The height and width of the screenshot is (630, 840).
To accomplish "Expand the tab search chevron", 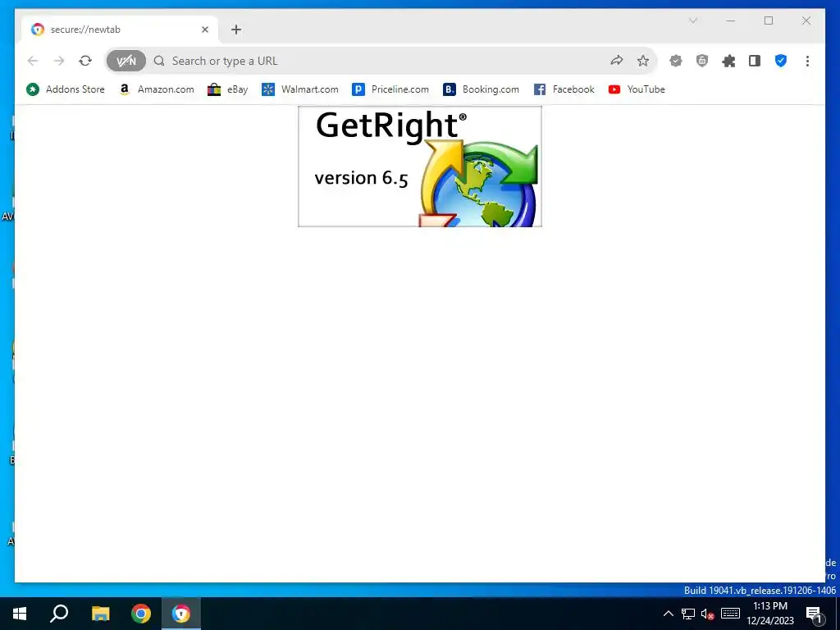I will click(692, 21).
